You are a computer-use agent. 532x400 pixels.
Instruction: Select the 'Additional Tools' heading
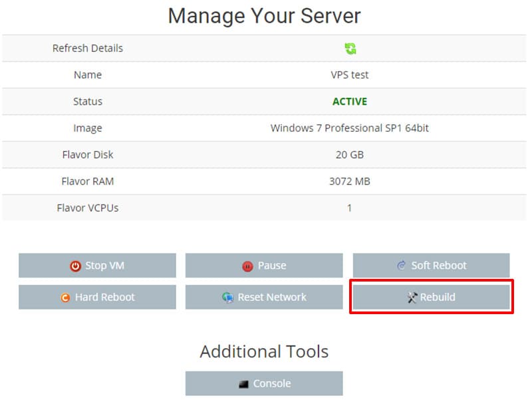[x=264, y=351]
